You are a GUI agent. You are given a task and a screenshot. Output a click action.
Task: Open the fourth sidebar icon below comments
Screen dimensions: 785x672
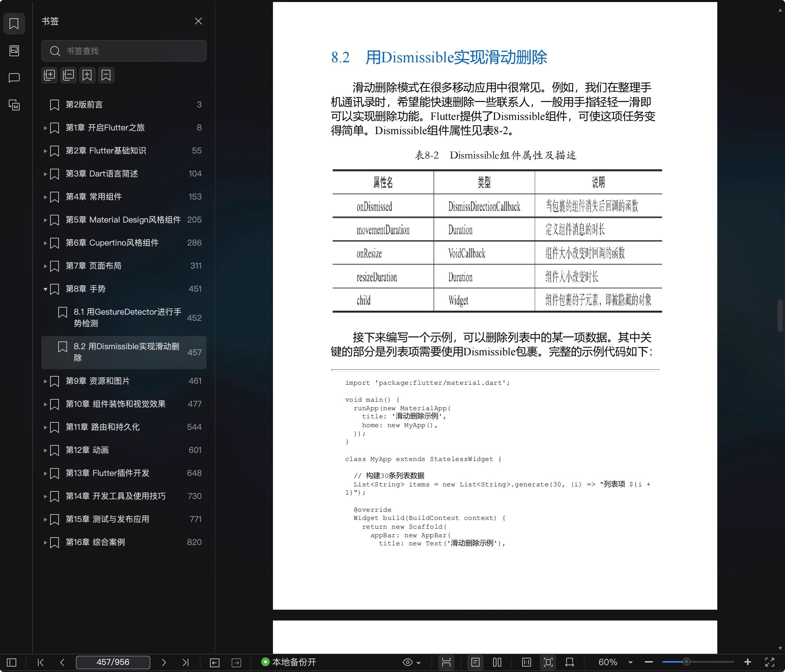(14, 105)
